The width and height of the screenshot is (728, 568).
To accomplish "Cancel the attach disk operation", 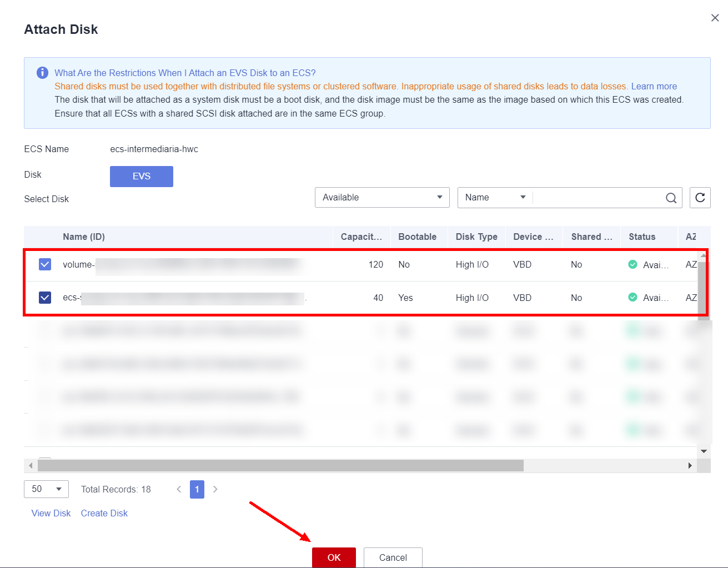I will (393, 557).
